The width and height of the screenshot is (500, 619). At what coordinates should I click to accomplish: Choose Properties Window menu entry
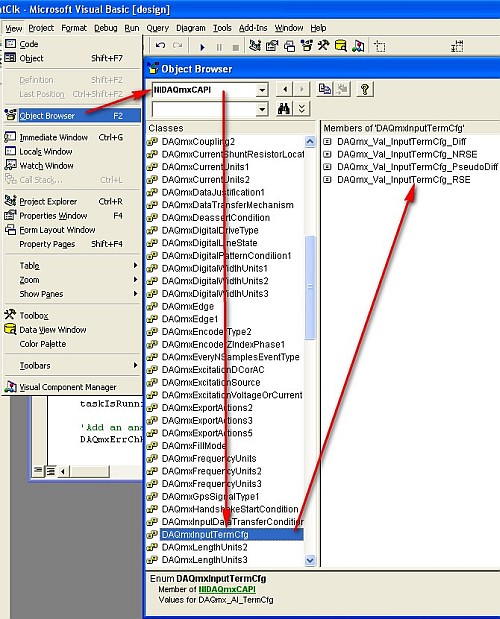(x=72, y=216)
